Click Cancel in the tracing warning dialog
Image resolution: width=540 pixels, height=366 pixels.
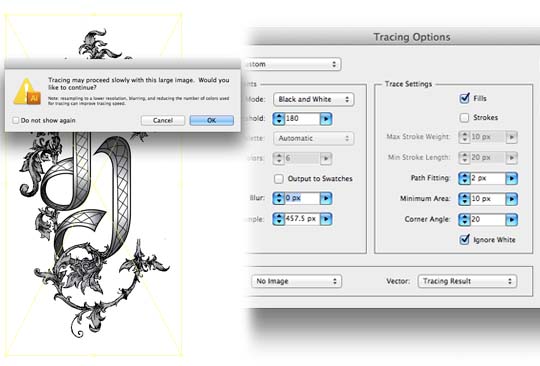(x=163, y=120)
